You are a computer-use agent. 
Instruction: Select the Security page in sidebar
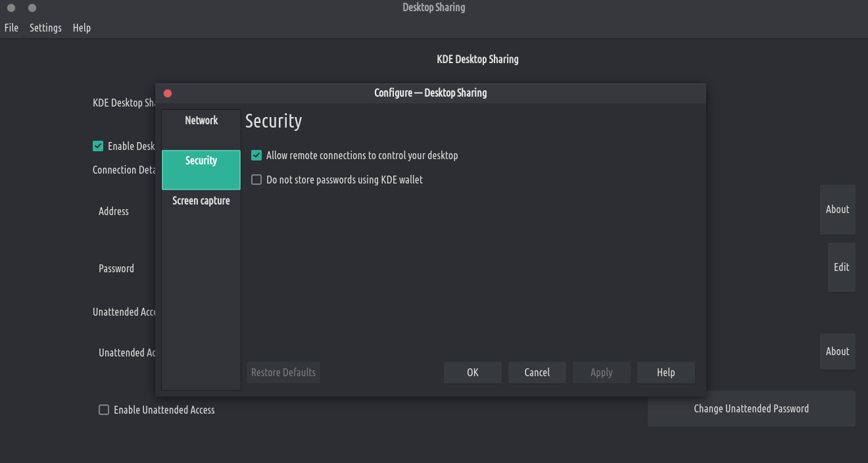[201, 161]
